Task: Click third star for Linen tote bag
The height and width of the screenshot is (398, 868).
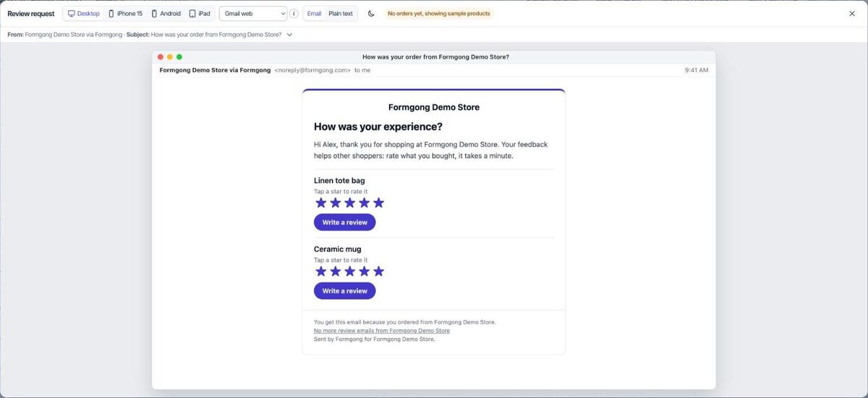Action: point(350,203)
